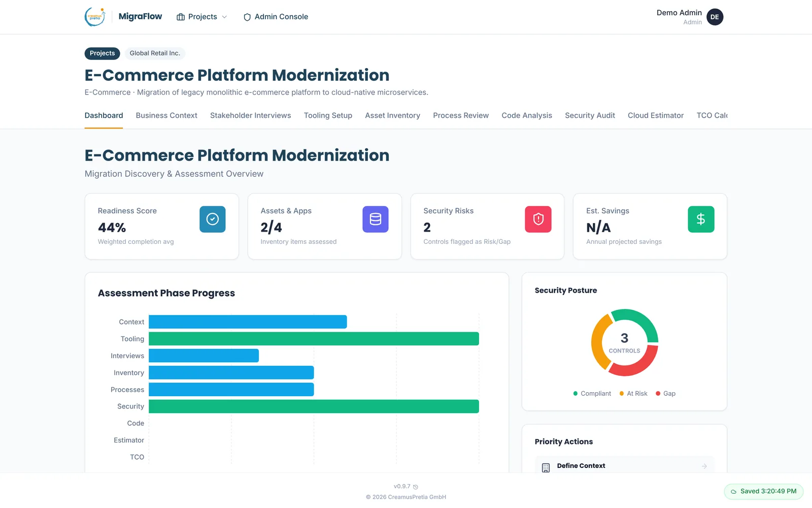Open the Define Context priority action
Image resolution: width=812 pixels, height=508 pixels.
point(624,466)
